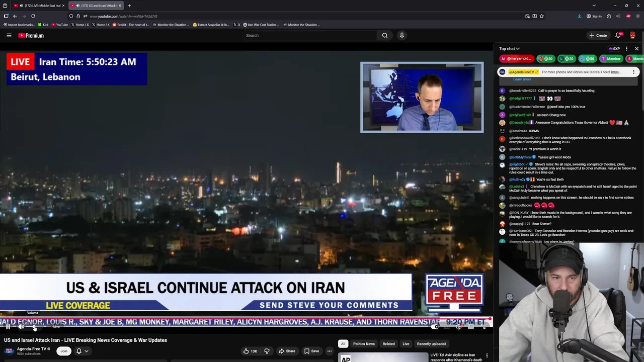
Task: Open the AP Tel Aviv skyline video thumbnail
Action: click(x=384, y=357)
